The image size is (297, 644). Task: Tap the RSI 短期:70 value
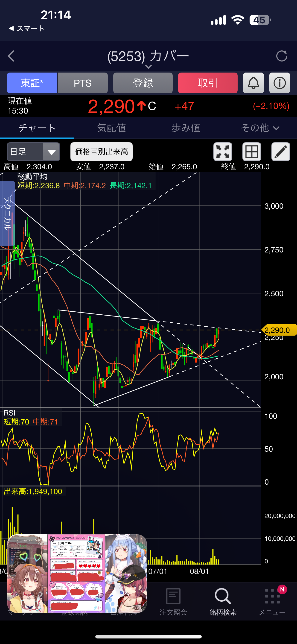[17, 422]
